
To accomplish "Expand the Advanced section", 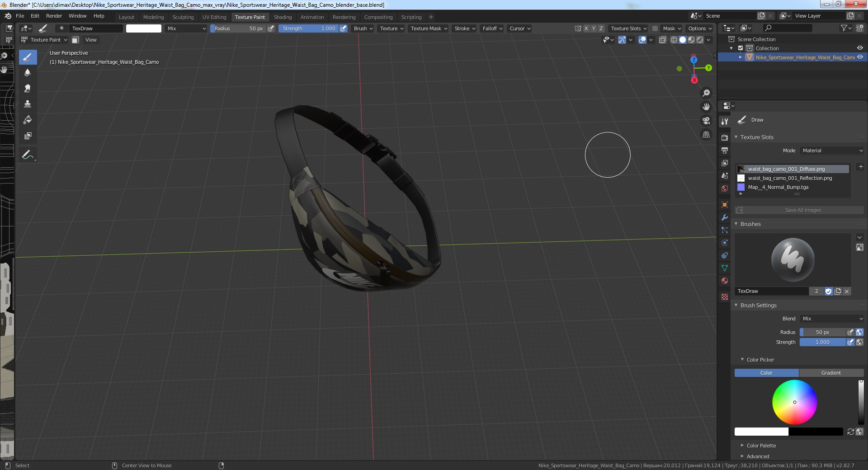I will [742, 456].
